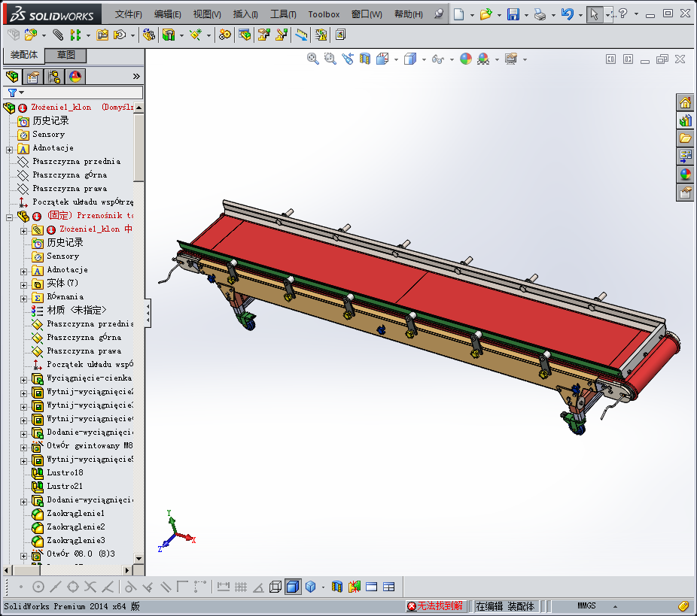The height and width of the screenshot is (616, 697).
Task: Click the Undo arrow icon
Action: pos(568,14)
